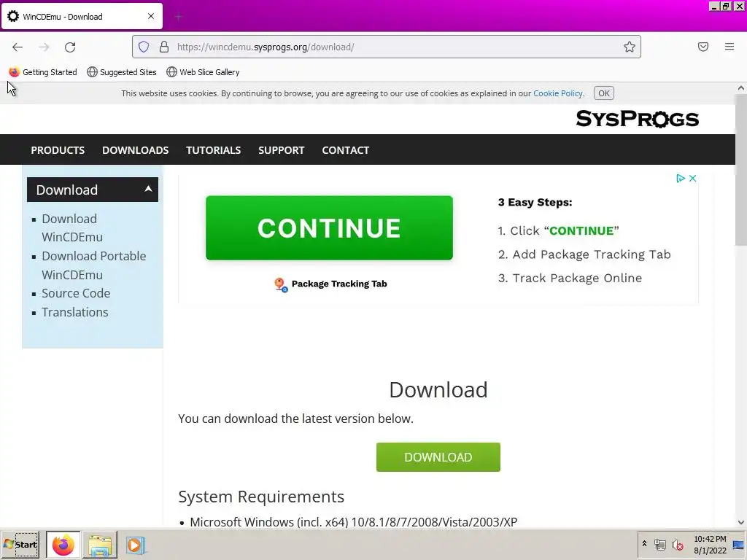Click the scrollbar up arrow
The width and height of the screenshot is (747, 560).
[741, 88]
